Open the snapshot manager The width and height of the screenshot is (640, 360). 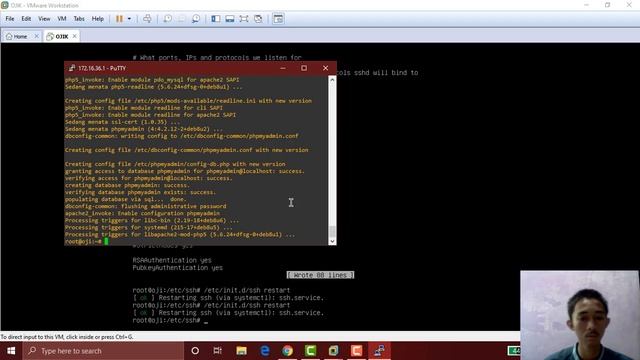coord(196,19)
